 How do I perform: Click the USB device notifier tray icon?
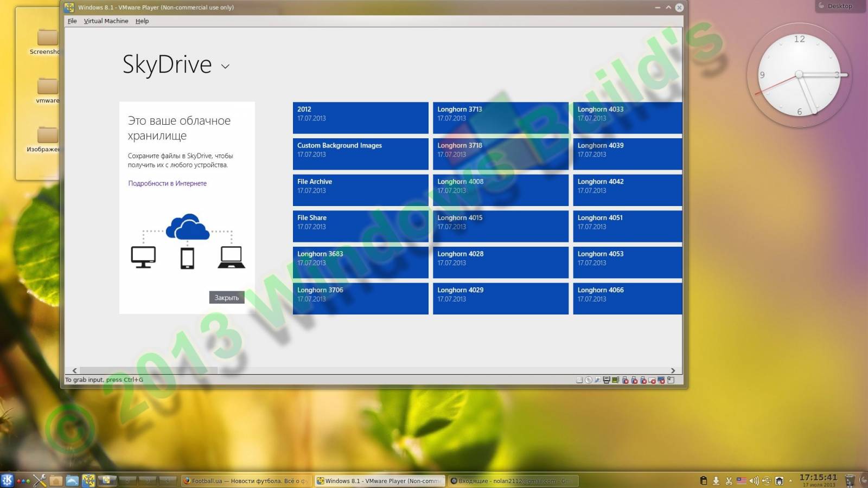[x=766, y=481]
